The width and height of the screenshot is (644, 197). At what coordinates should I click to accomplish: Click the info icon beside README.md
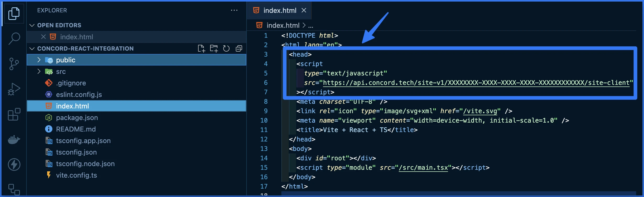point(49,129)
